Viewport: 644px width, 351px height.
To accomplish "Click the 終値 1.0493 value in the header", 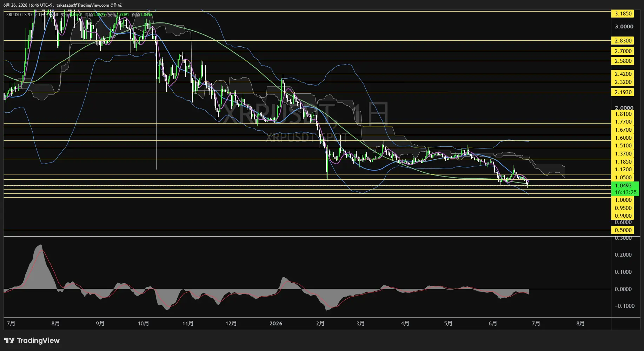I will tap(142, 15).
